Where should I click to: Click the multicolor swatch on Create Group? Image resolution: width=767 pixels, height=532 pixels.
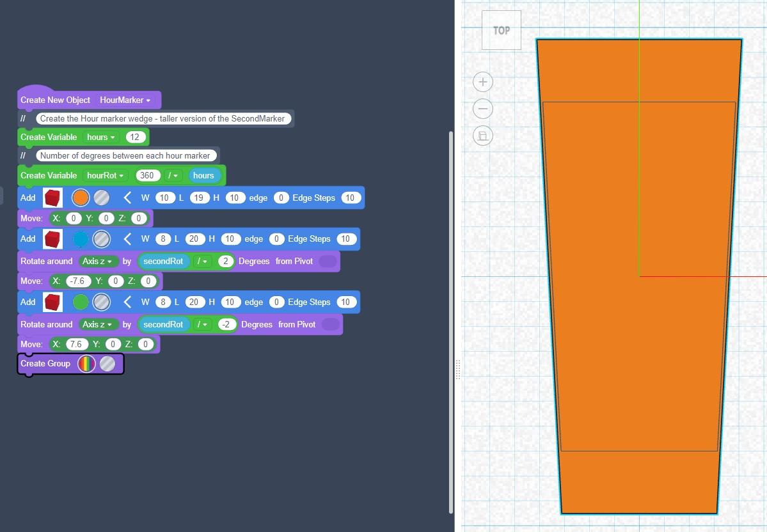click(x=86, y=364)
